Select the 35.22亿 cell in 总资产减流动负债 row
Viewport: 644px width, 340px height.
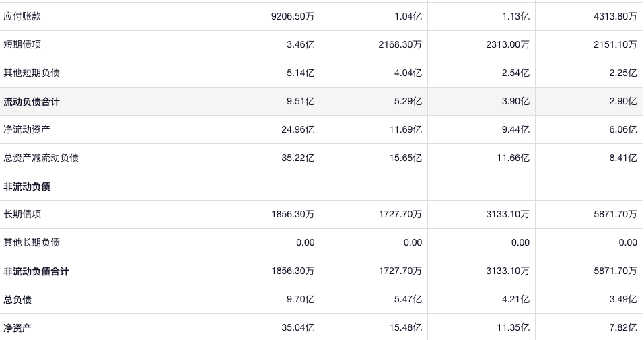point(297,158)
